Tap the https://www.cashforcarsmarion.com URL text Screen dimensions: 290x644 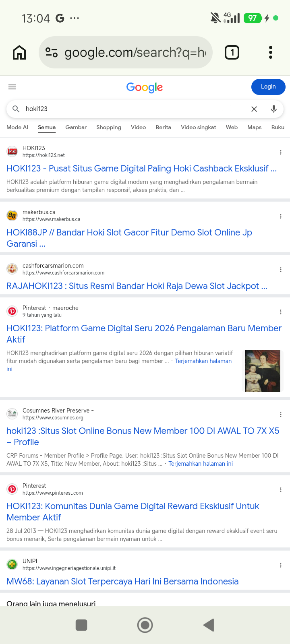point(64,273)
